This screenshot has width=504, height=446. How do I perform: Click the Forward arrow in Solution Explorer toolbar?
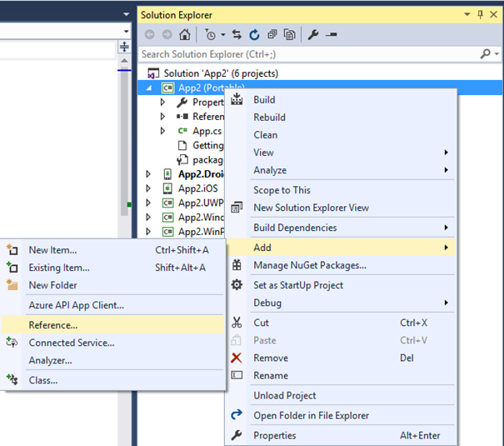pyautogui.click(x=167, y=34)
